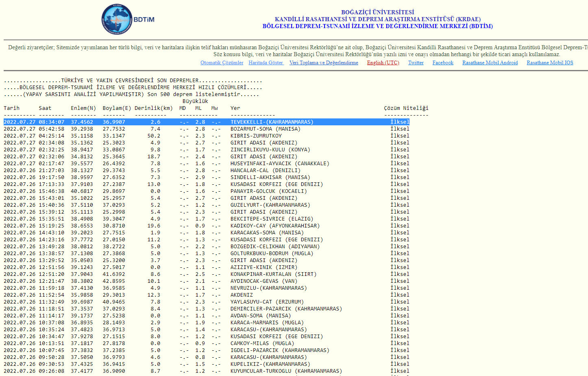Viewport: 588px width, 376px height.
Task: Click the İlksel quality for BOZARMUT-SOMA row
Action: (400, 129)
